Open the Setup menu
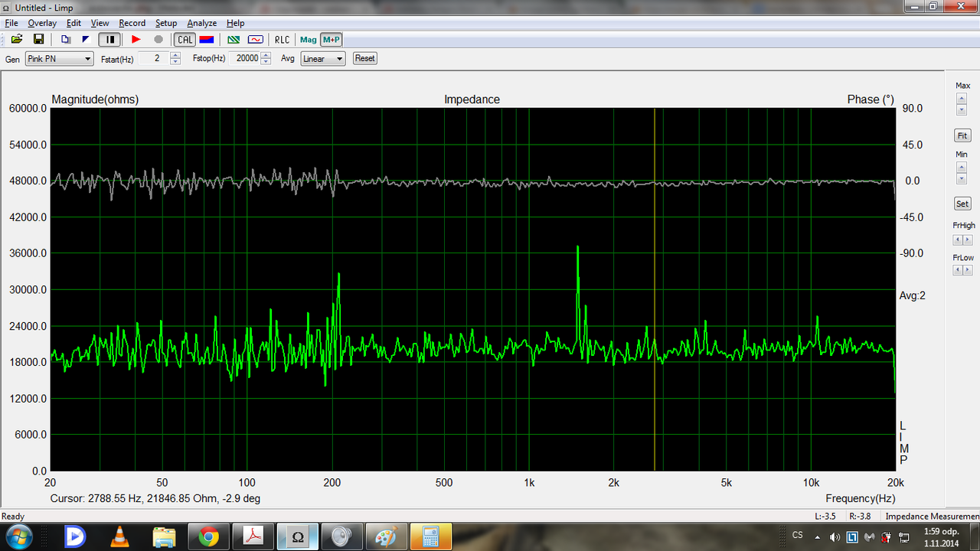The width and height of the screenshot is (980, 551). pyautogui.click(x=166, y=23)
